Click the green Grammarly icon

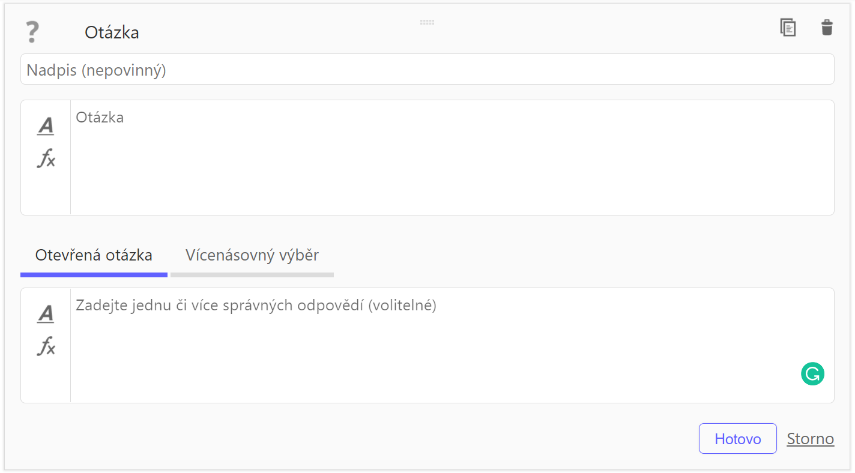point(812,374)
